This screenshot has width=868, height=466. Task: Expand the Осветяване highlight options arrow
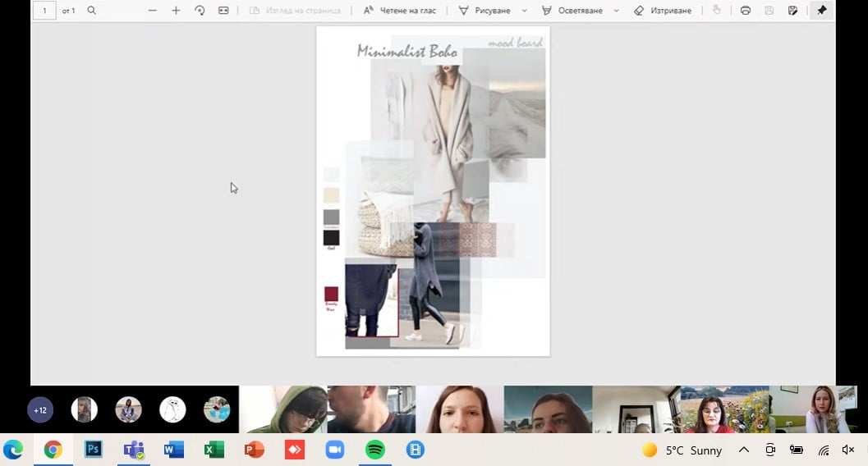pyautogui.click(x=616, y=11)
